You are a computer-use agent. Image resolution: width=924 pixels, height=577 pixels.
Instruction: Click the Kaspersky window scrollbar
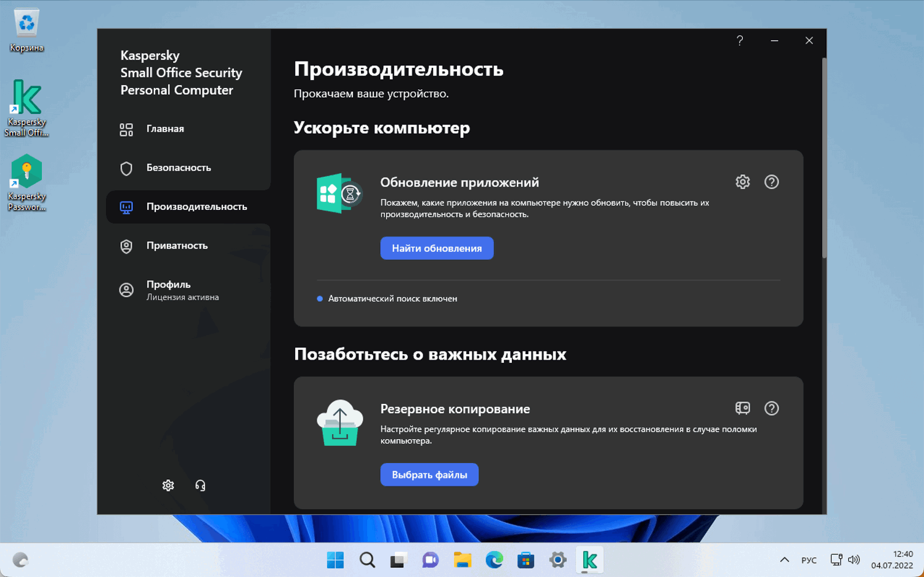tap(824, 158)
